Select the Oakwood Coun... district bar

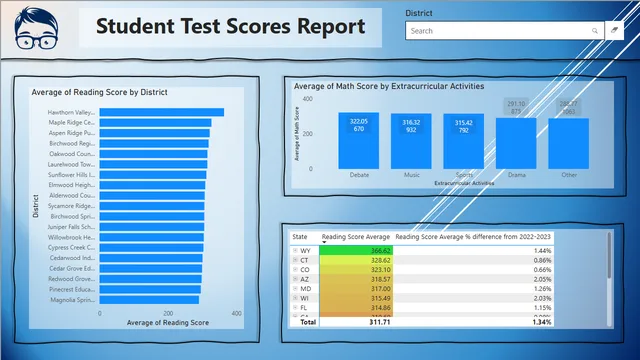coord(153,154)
